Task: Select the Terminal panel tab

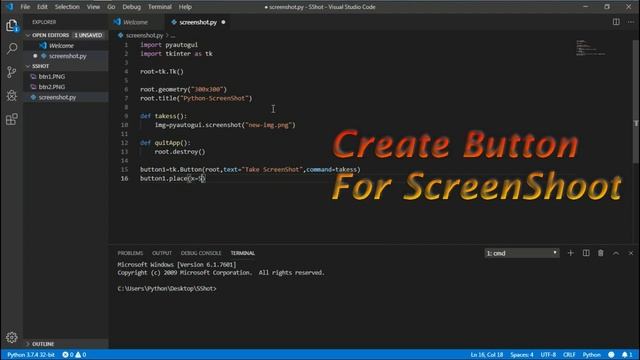Action: (242, 253)
